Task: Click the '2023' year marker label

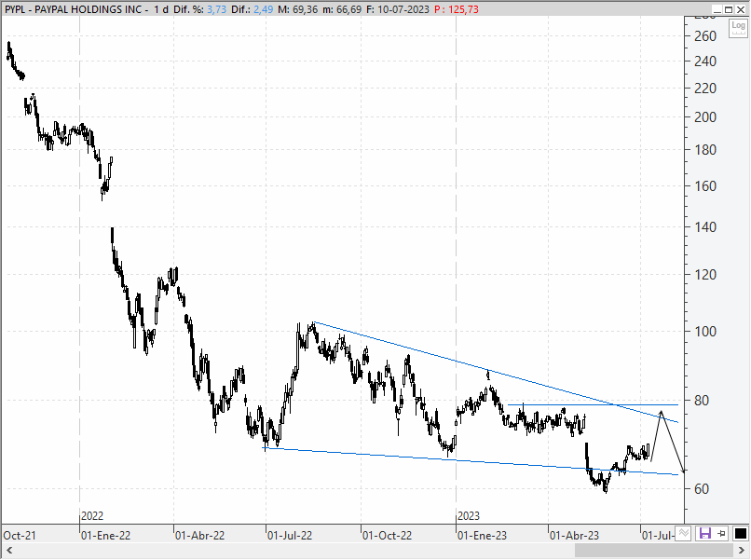Action: coord(469,516)
